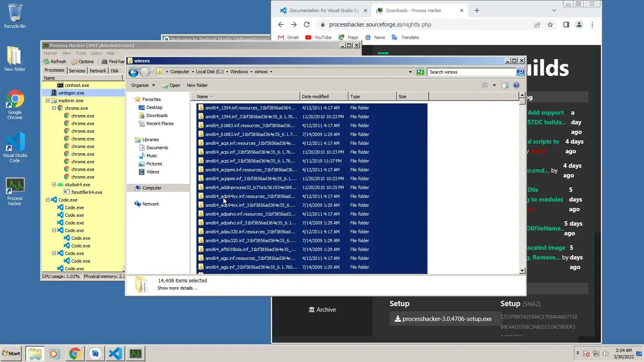
Task: Select Network in the navigation pane
Action: pyautogui.click(x=147, y=204)
